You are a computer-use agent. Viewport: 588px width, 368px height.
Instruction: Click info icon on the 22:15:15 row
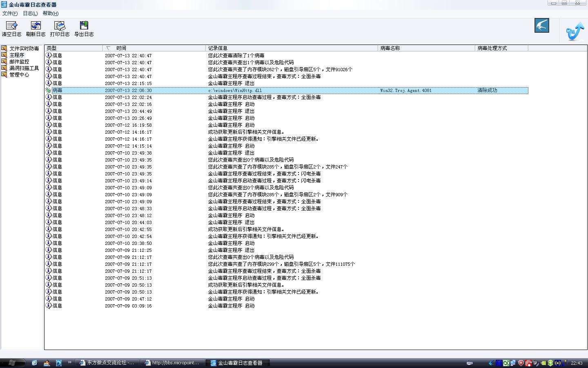pyautogui.click(x=48, y=83)
